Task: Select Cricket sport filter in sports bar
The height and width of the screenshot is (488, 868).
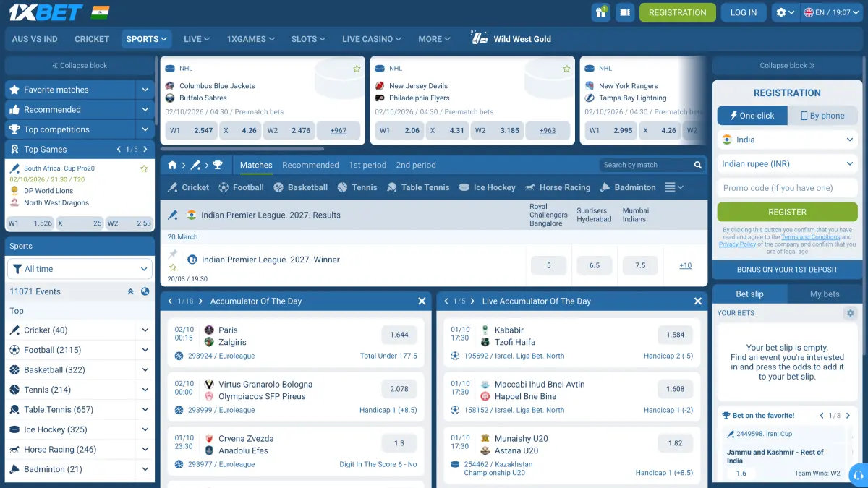Action: click(x=188, y=187)
